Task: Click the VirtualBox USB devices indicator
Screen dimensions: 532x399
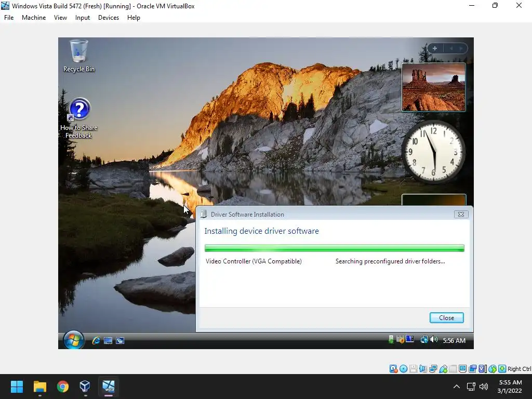Action: point(443,369)
